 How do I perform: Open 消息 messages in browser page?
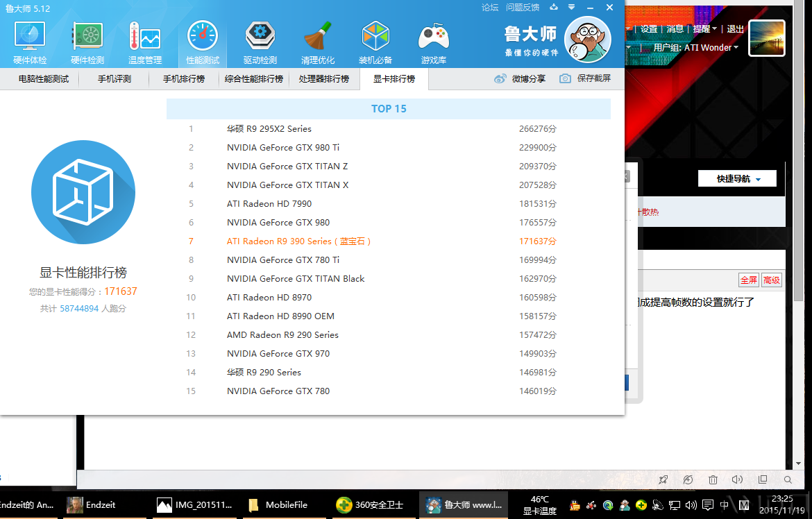[x=675, y=29]
